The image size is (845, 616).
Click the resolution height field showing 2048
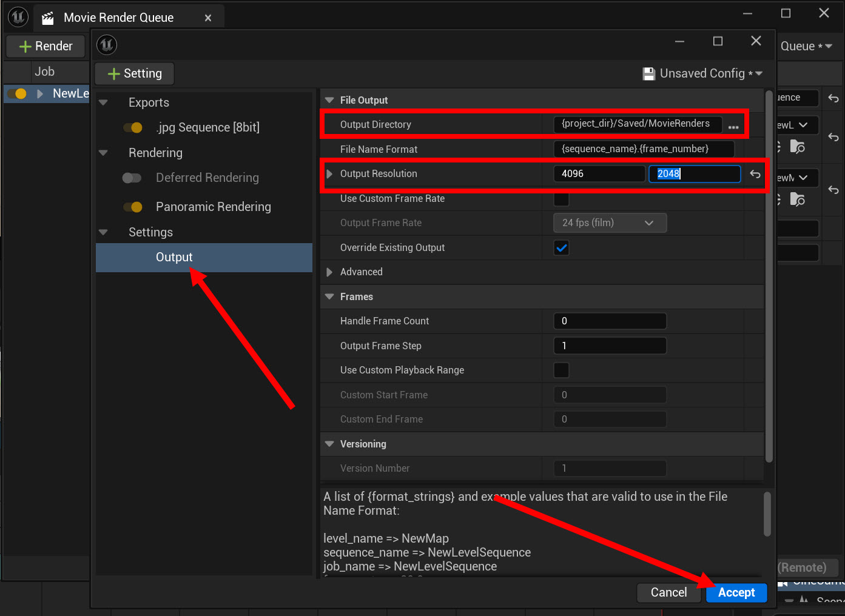click(x=695, y=174)
